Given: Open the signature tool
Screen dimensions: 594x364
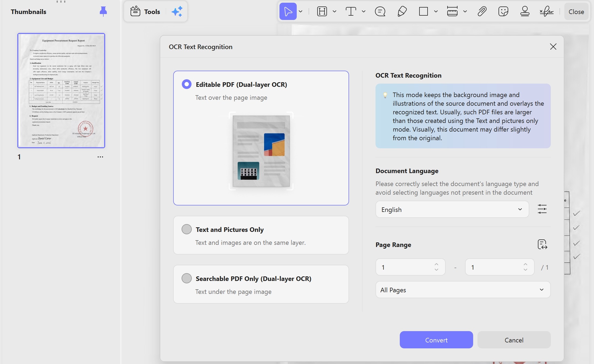Looking at the screenshot, I should [x=546, y=11].
